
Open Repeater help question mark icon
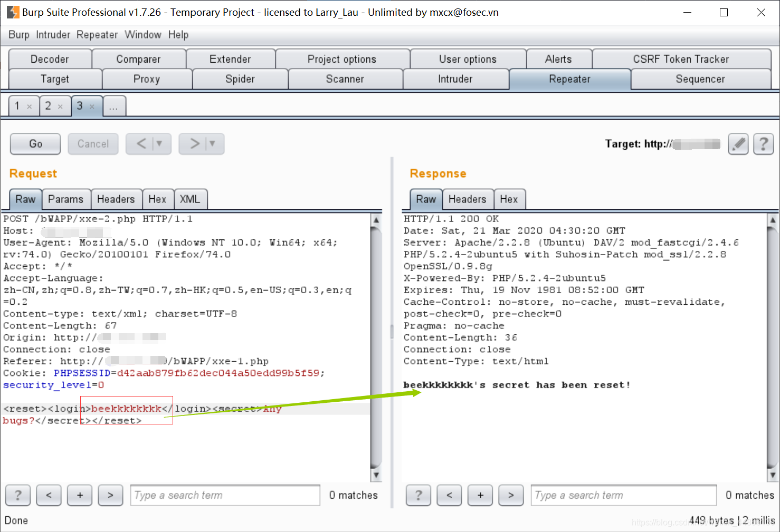pyautogui.click(x=764, y=143)
